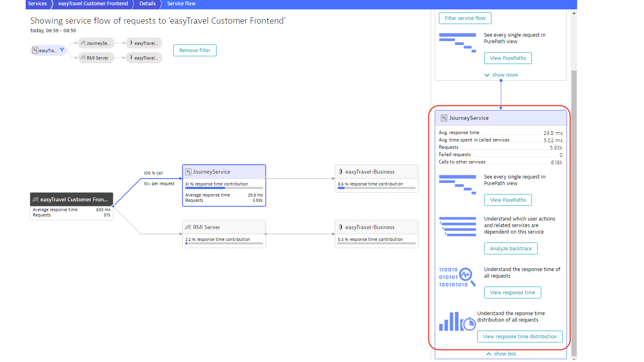Click the RMI Server node icon in the flow
This screenshot has width=644, height=362.
pos(188,227)
